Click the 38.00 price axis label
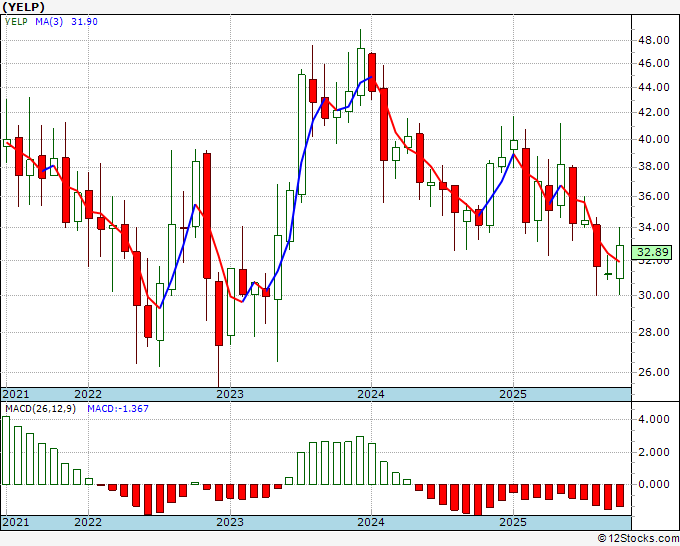The height and width of the screenshot is (546, 680). pos(653,167)
